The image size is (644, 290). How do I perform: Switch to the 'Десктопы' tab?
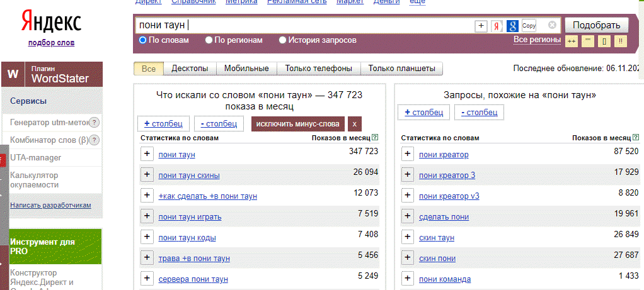tap(190, 69)
